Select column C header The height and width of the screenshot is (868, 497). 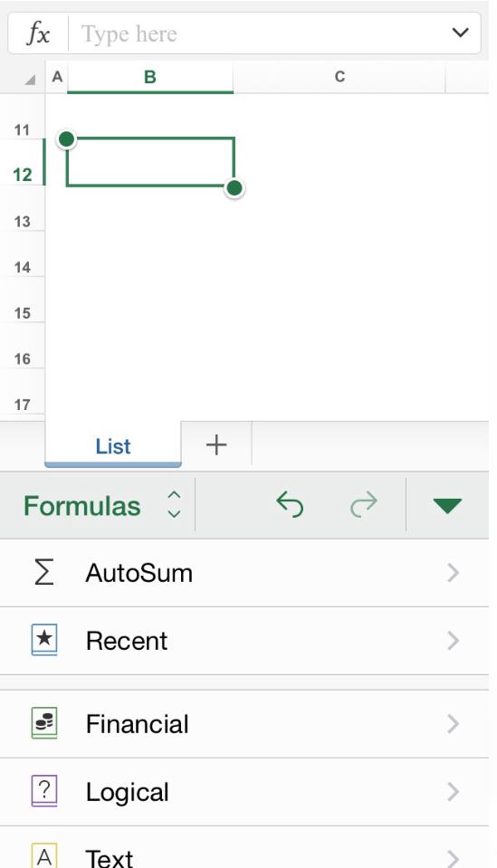click(x=339, y=77)
